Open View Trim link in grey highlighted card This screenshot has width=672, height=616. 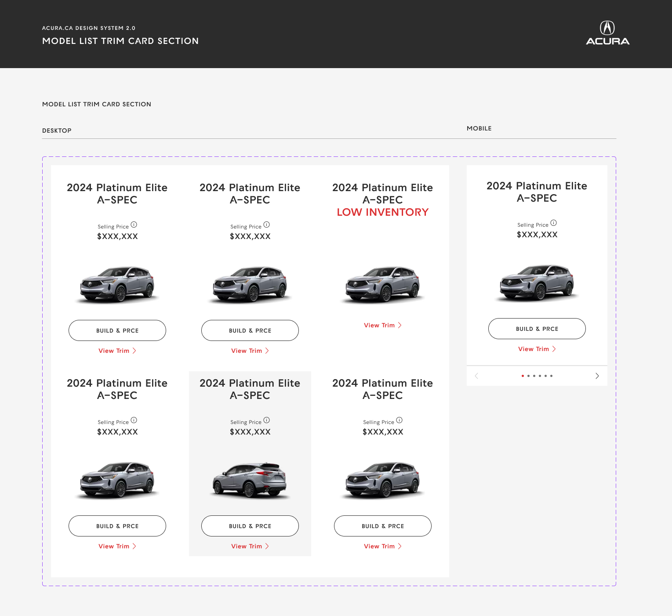pos(250,546)
